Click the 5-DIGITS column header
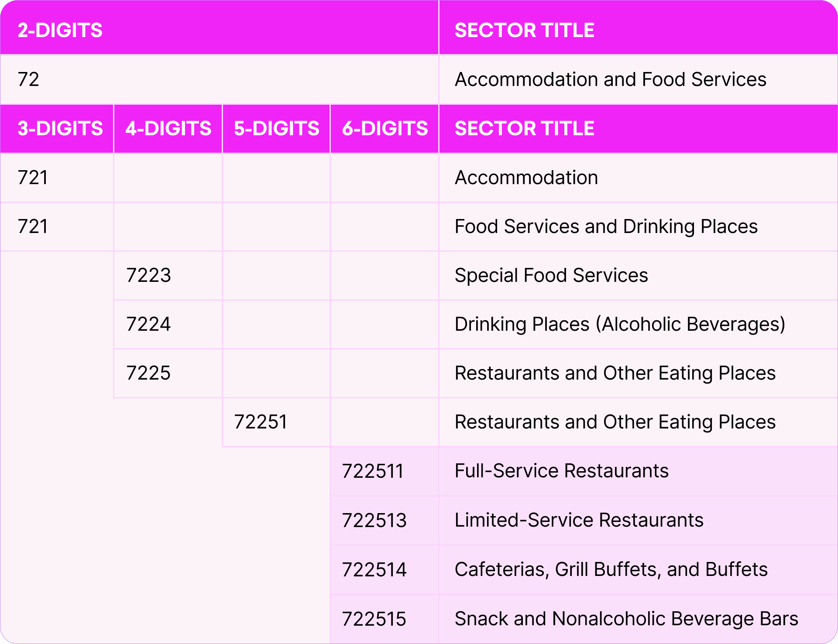The width and height of the screenshot is (838, 644). tap(276, 129)
